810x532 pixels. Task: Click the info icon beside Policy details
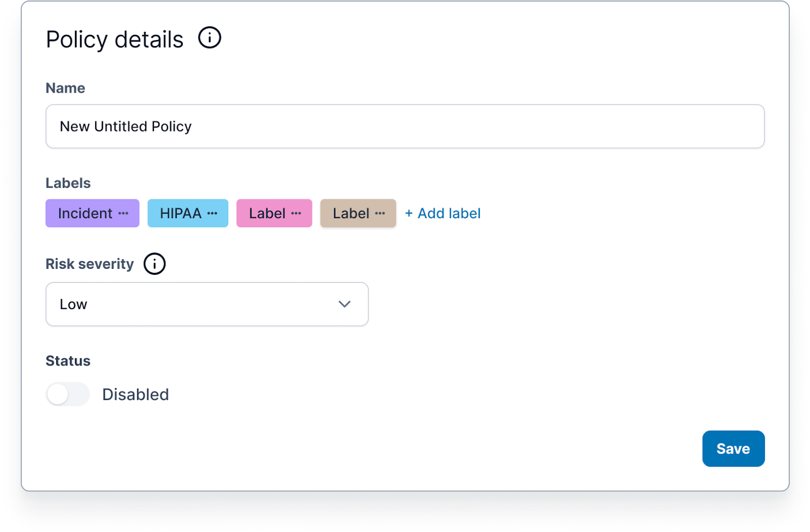point(210,38)
